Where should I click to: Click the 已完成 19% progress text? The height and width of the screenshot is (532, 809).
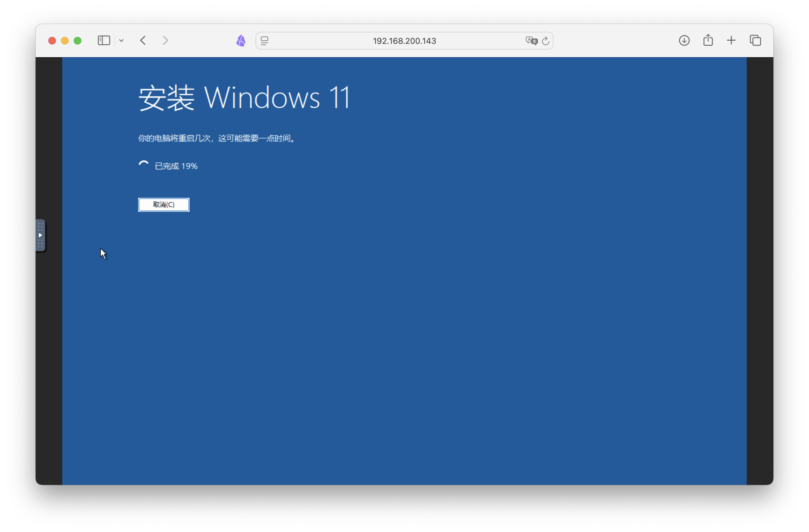pos(176,166)
